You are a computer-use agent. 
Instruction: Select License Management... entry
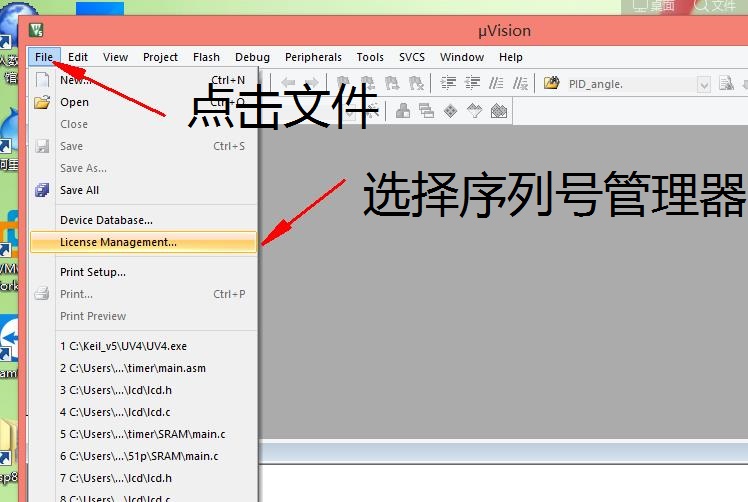[x=143, y=242]
